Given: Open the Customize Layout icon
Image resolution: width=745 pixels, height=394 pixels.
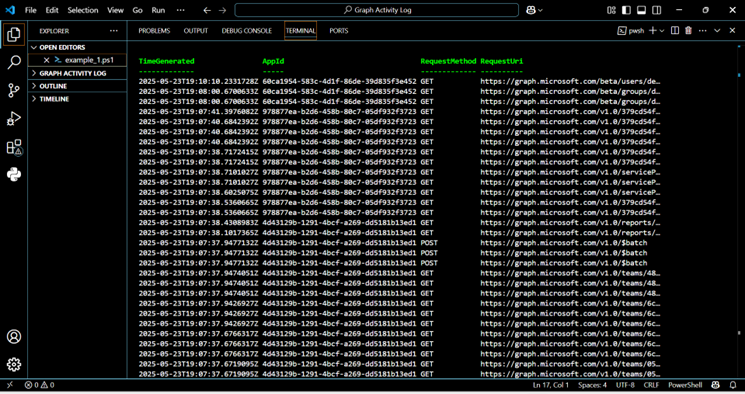Looking at the screenshot, I should (611, 10).
